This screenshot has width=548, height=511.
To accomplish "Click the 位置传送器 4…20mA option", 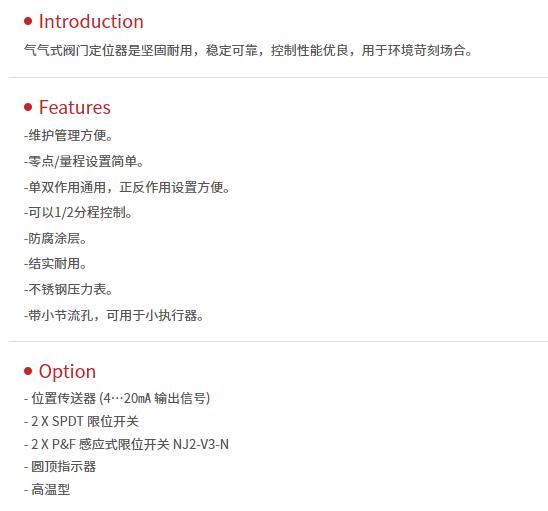I will click(117, 398).
